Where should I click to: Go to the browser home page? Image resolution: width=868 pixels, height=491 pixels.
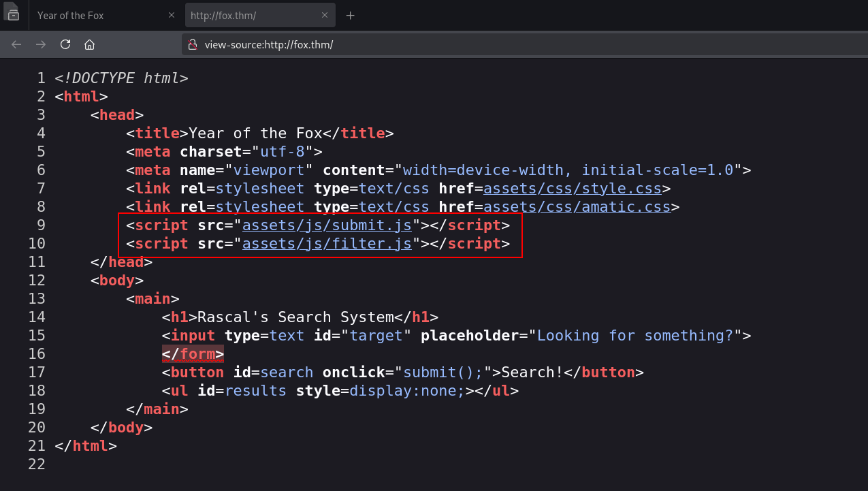coord(89,44)
